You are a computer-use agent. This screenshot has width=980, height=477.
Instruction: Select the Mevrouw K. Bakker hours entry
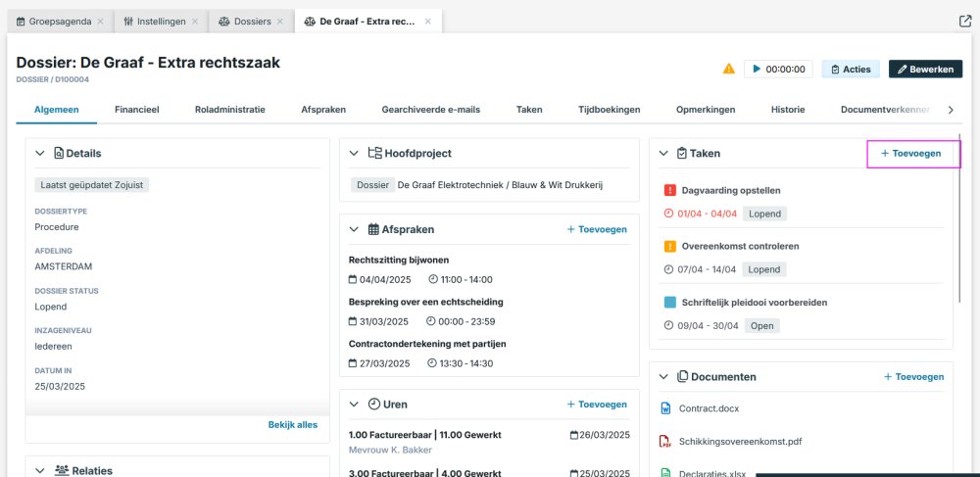(x=390, y=450)
